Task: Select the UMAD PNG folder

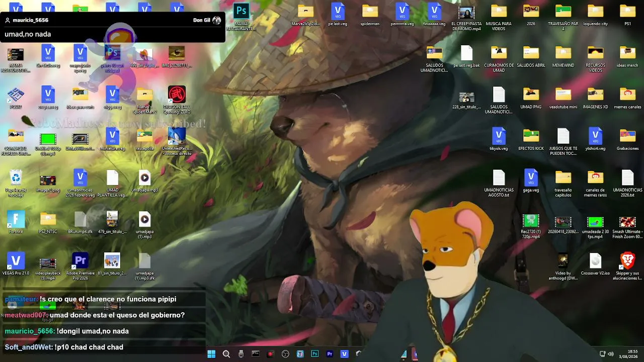Action: [x=531, y=97]
